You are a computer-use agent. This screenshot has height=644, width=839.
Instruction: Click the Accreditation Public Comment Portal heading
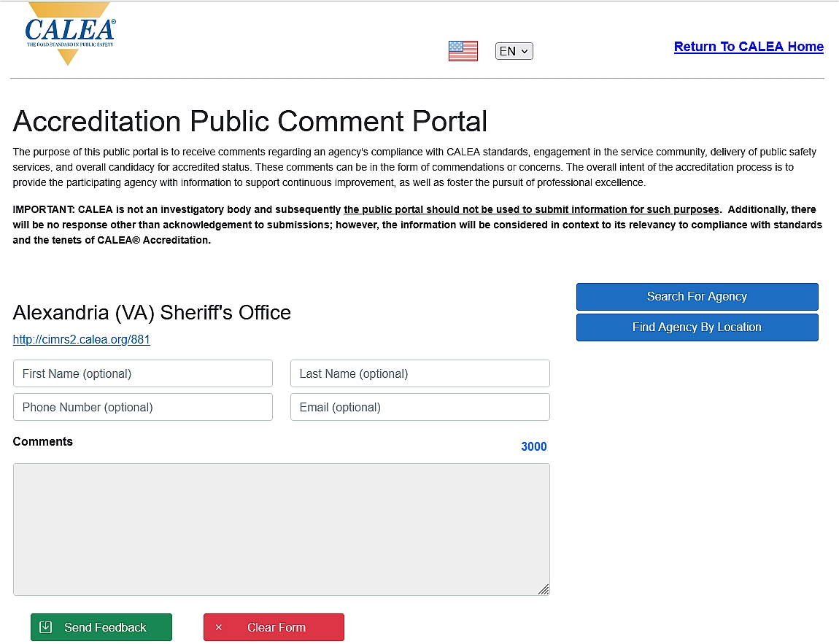click(250, 121)
